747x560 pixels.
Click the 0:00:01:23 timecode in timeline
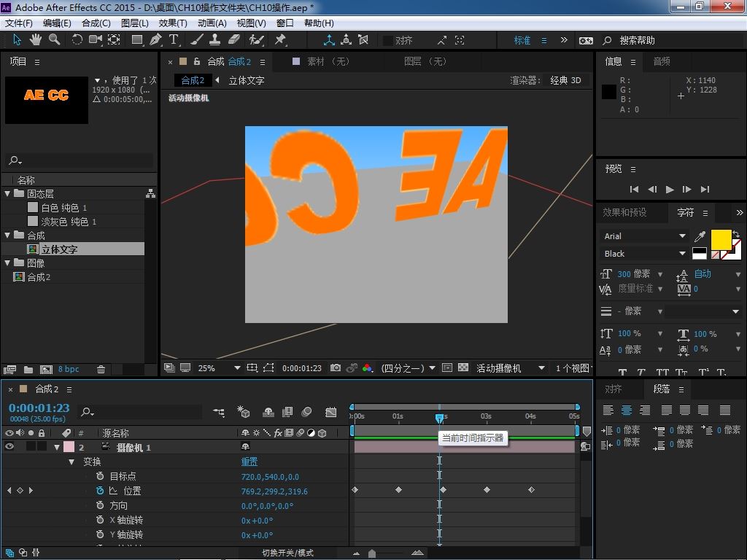(39, 408)
